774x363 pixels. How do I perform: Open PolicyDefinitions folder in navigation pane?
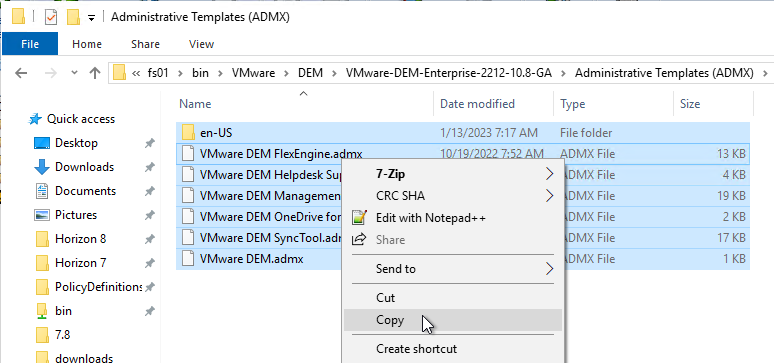coord(89,287)
